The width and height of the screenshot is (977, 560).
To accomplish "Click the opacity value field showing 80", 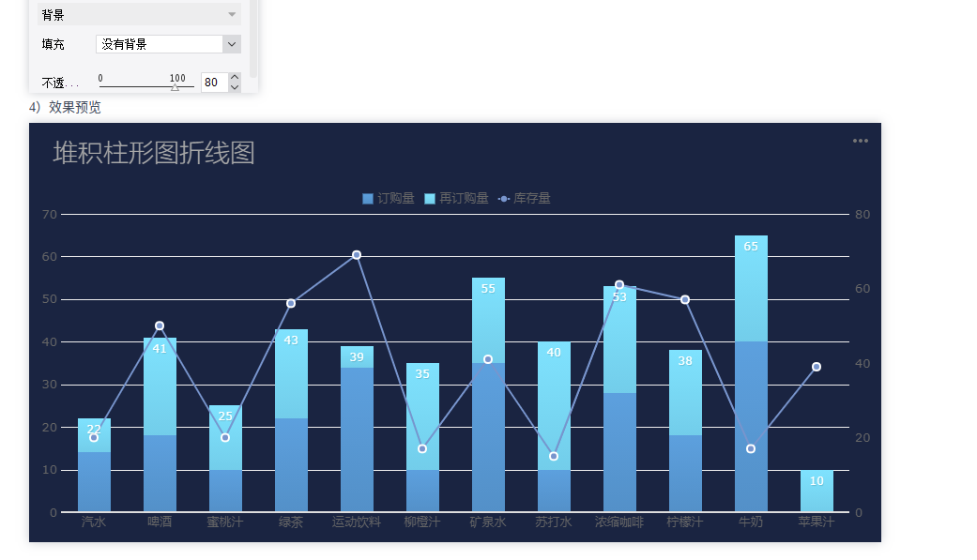I will click(x=214, y=83).
